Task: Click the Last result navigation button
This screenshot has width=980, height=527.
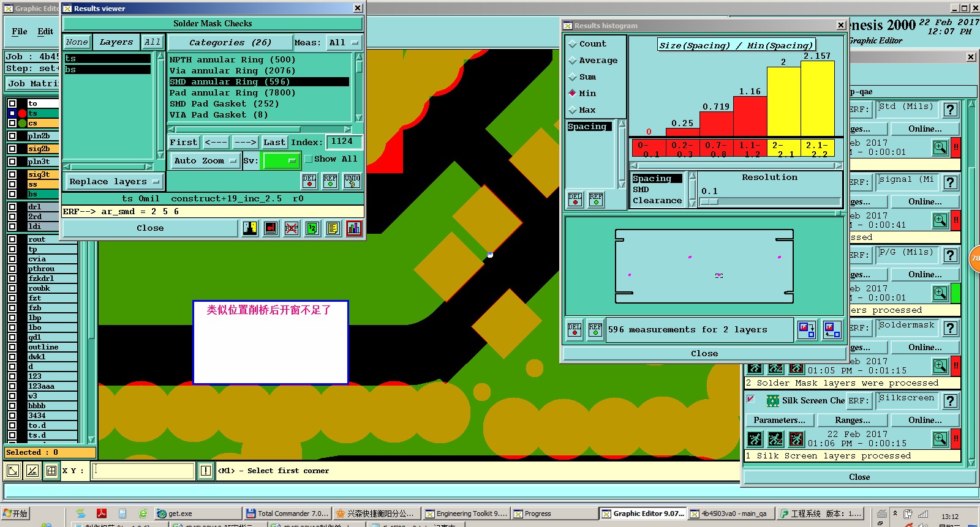Action: pos(274,142)
